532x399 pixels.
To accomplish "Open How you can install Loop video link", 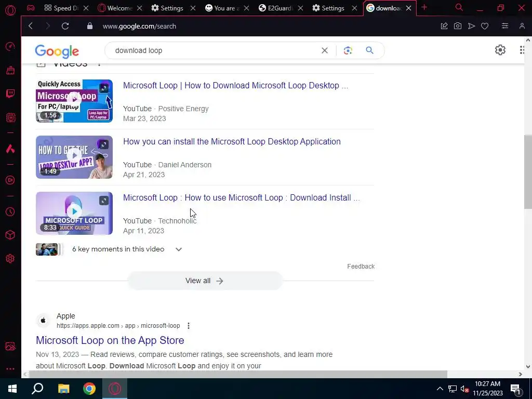I will coord(232,141).
